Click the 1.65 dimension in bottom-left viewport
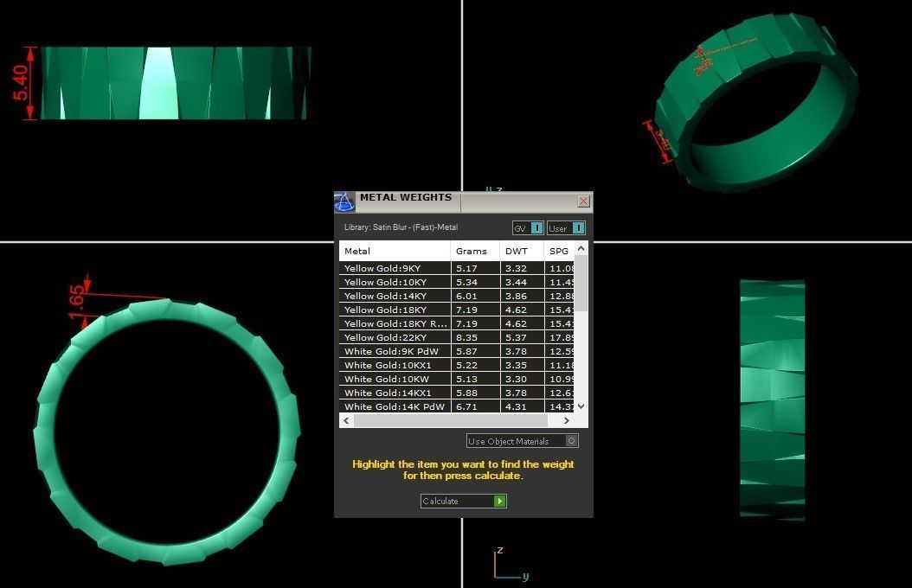 pyautogui.click(x=76, y=302)
